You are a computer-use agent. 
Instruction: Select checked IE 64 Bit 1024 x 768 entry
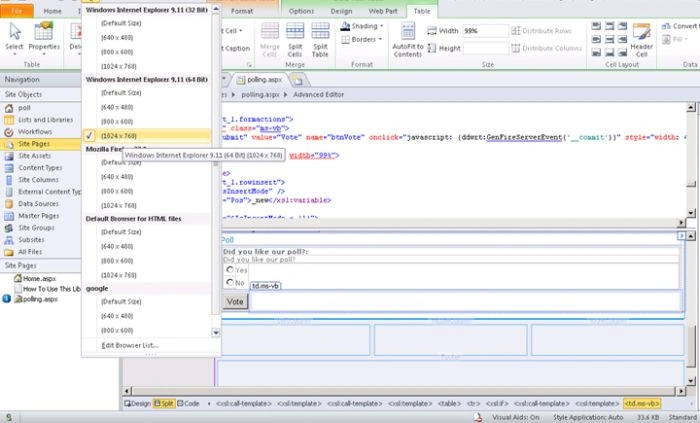(147, 136)
